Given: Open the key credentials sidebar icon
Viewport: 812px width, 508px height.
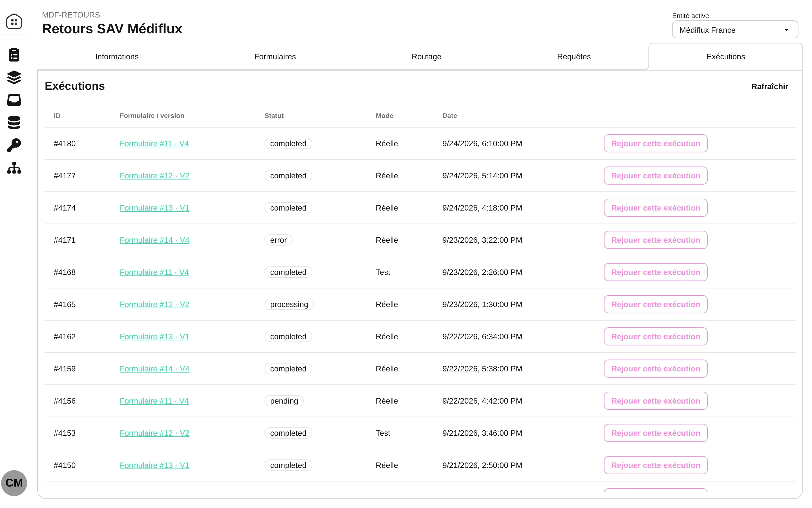Looking at the screenshot, I should [14, 145].
